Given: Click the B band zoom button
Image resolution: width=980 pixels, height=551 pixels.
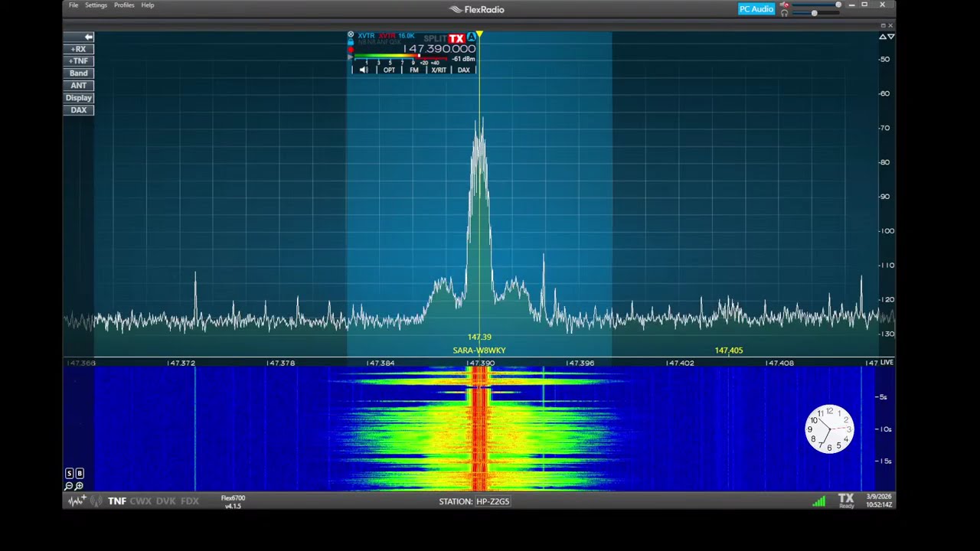Looking at the screenshot, I should coord(80,474).
